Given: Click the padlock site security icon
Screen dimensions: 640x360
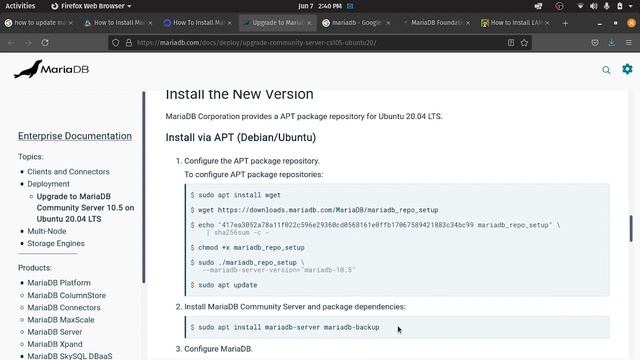Looking at the screenshot, I should pyautogui.click(x=129, y=42).
